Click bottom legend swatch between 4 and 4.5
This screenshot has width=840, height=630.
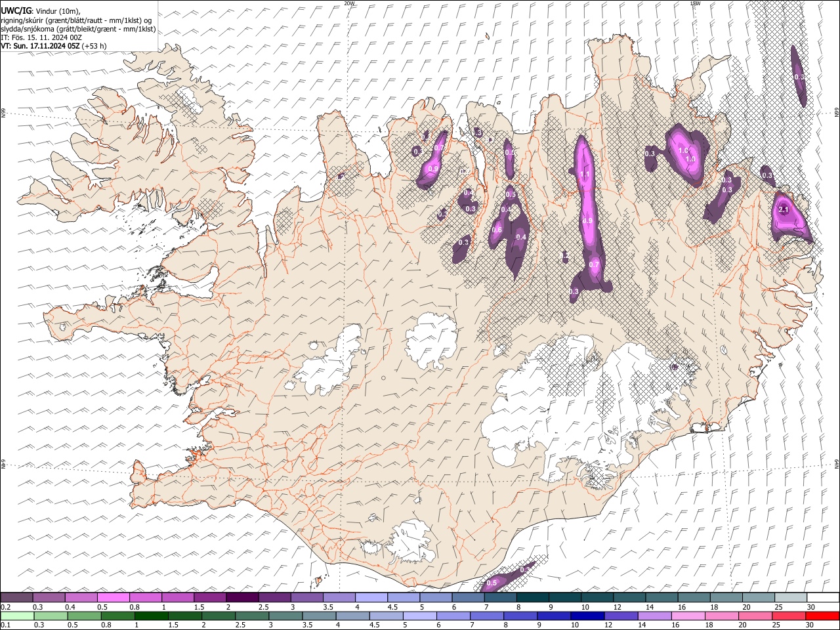pyautogui.click(x=352, y=616)
